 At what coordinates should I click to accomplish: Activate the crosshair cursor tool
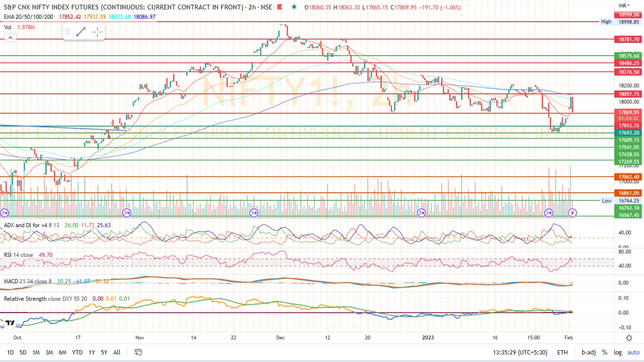pos(97,32)
